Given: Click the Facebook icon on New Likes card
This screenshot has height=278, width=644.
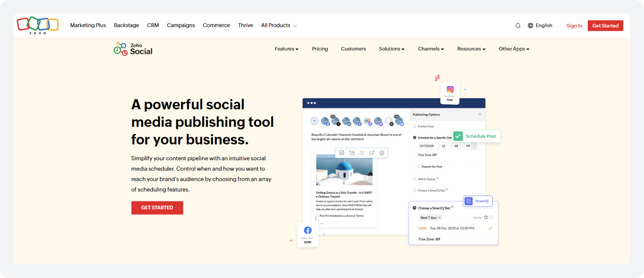Looking at the screenshot, I should click(x=308, y=230).
